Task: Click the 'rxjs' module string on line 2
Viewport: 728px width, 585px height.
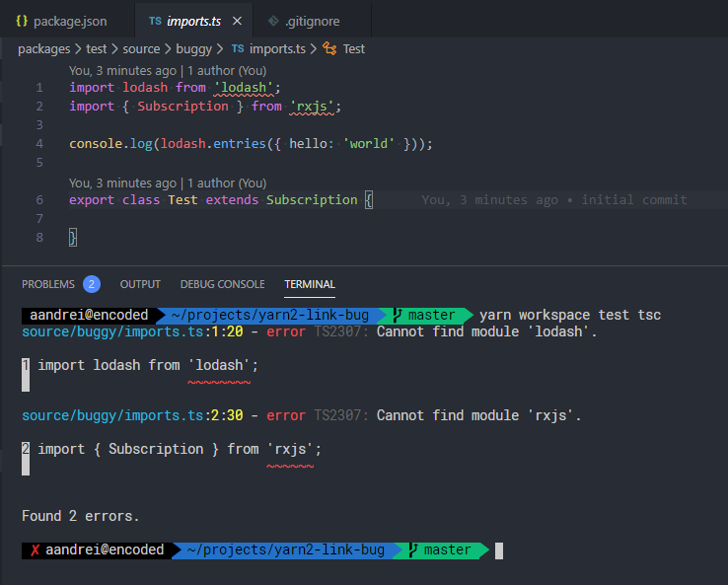Action: [312, 107]
